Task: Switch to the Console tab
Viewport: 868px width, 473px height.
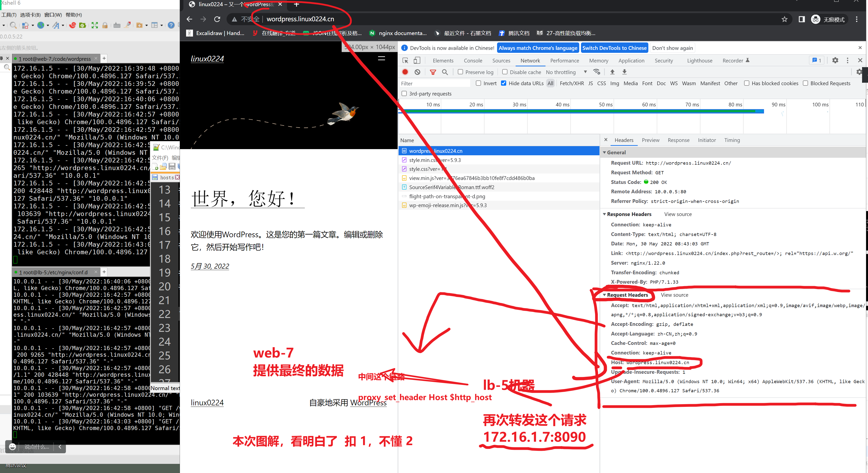Action: click(x=473, y=61)
